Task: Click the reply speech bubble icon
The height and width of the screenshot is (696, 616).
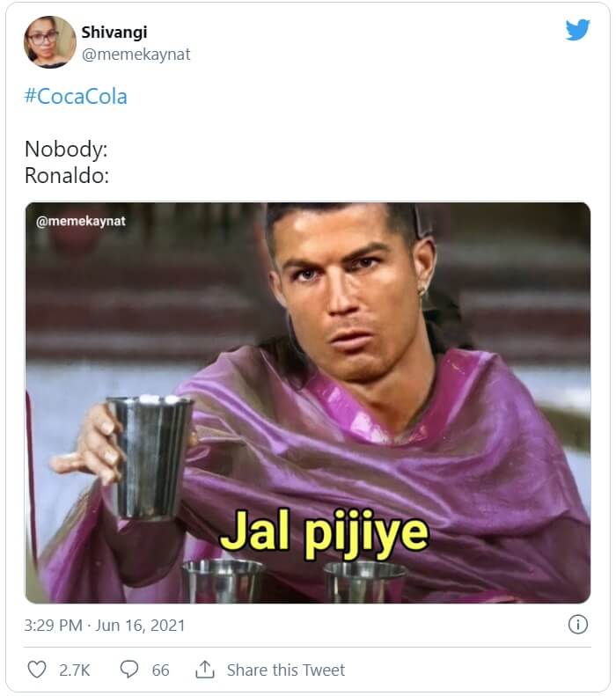Action: coord(129,670)
